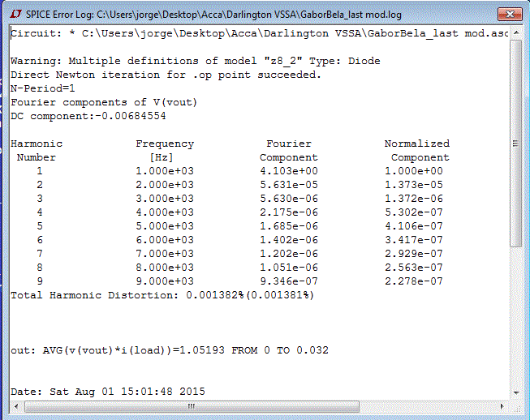
Task: Click the Normalized Component column header
Action: click(417, 150)
